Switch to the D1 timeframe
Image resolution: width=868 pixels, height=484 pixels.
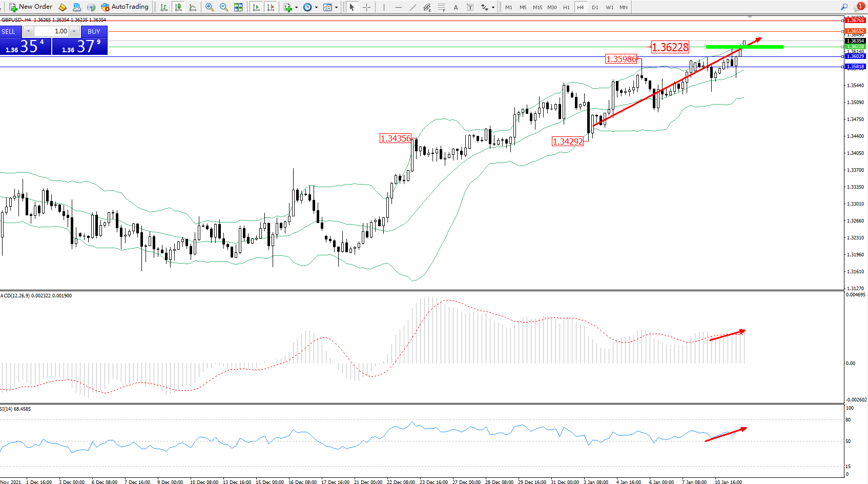click(595, 7)
